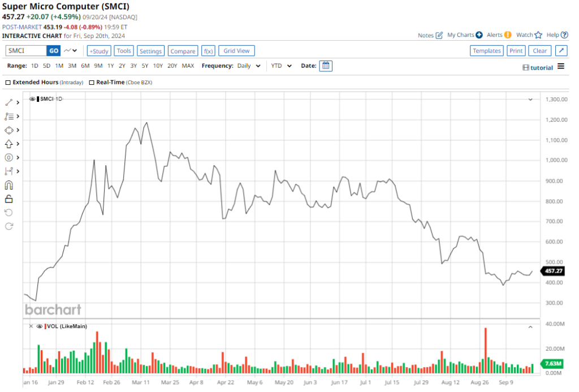Click the SMCI symbol input field
This screenshot has width=579, height=392.
click(26, 51)
